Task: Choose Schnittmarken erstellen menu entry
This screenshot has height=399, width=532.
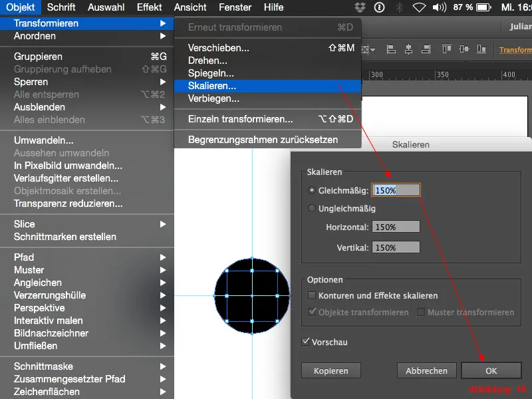Action: (x=87, y=237)
